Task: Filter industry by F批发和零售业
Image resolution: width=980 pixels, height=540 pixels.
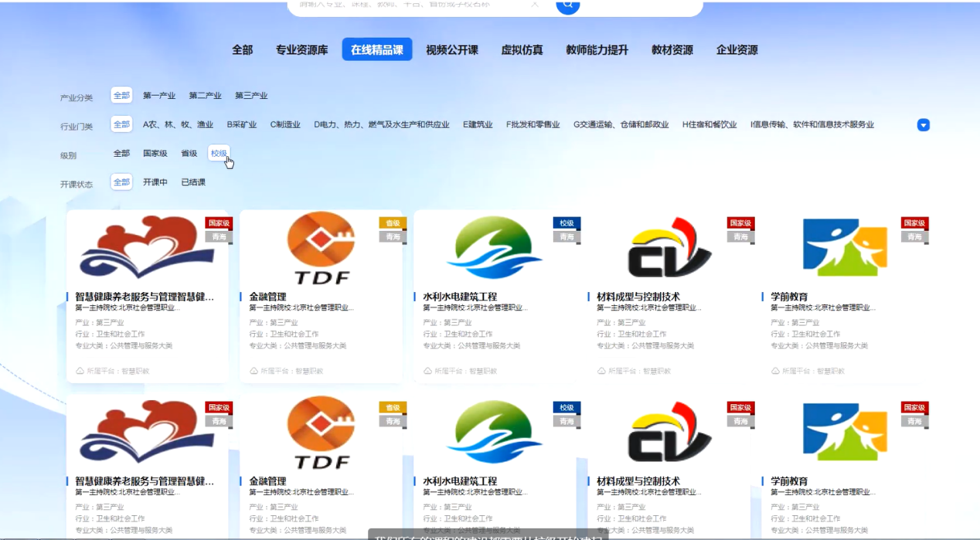Action: pos(533,124)
